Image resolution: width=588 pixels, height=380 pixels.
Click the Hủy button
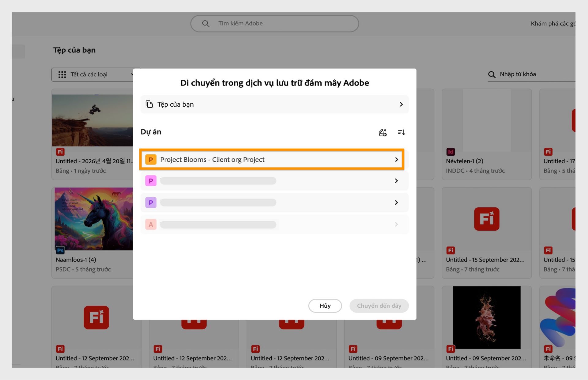[x=325, y=306]
